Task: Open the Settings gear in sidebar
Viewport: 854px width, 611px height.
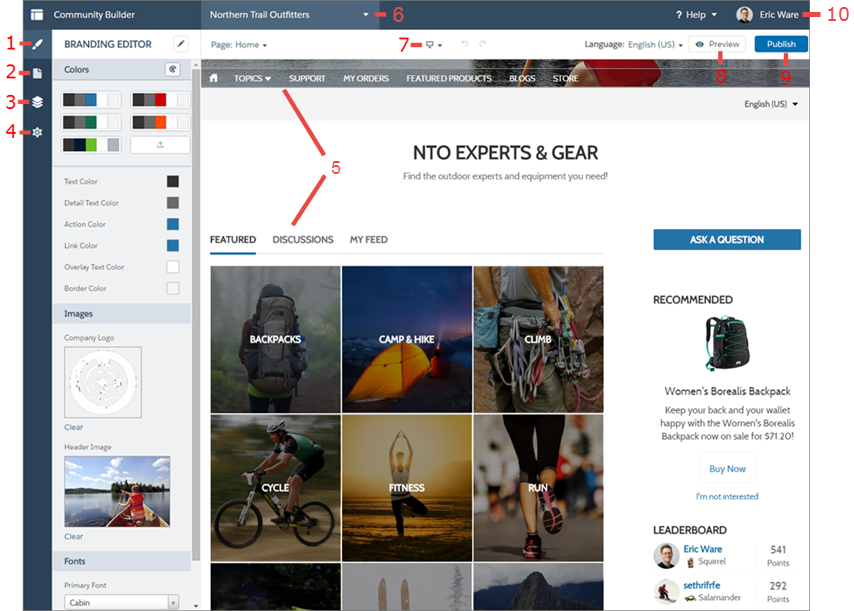Action: tap(37, 132)
